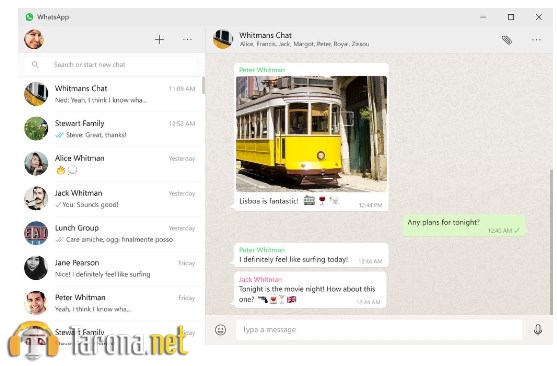
Task: Click the Whitmans Chat title header
Action: click(x=265, y=35)
